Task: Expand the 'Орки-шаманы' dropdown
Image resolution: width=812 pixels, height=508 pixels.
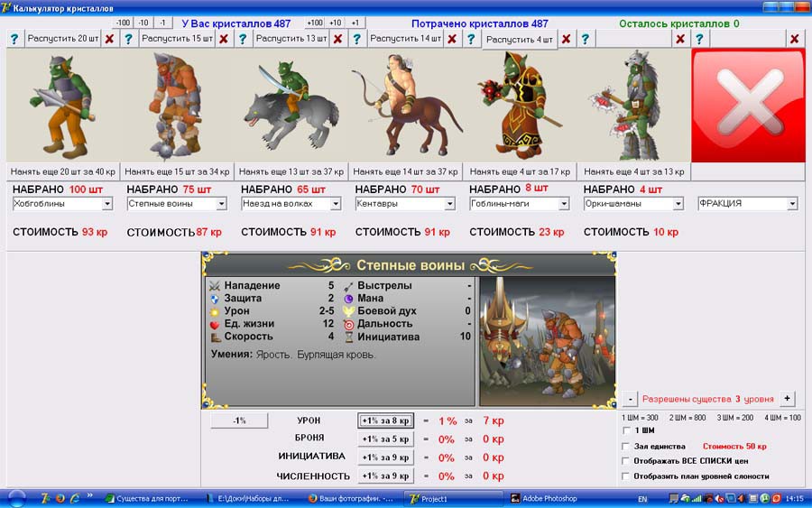Action: click(x=678, y=204)
